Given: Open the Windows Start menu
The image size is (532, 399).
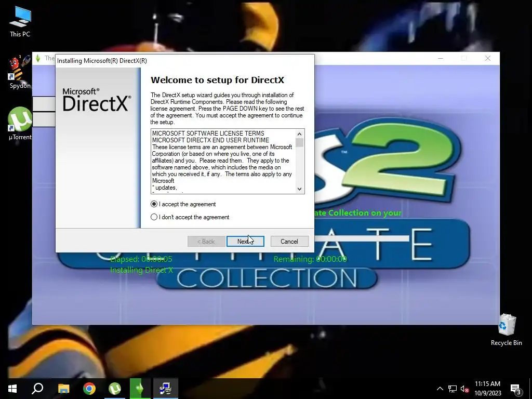Looking at the screenshot, I should coord(12,389).
